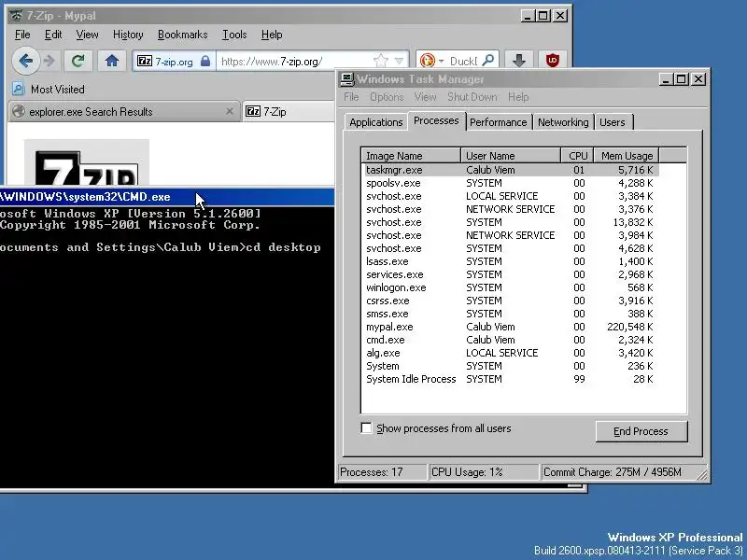Expand the search engine chooser arrow
This screenshot has width=747, height=560.
click(441, 61)
